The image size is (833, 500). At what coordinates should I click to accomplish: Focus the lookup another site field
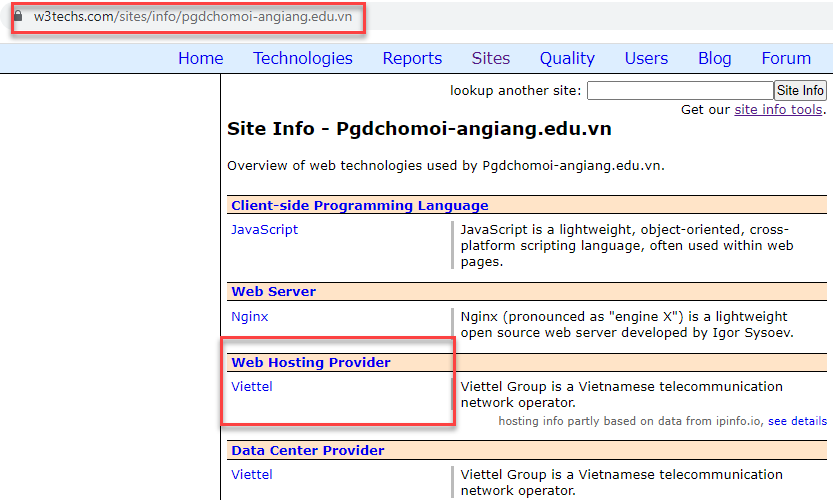[x=680, y=90]
